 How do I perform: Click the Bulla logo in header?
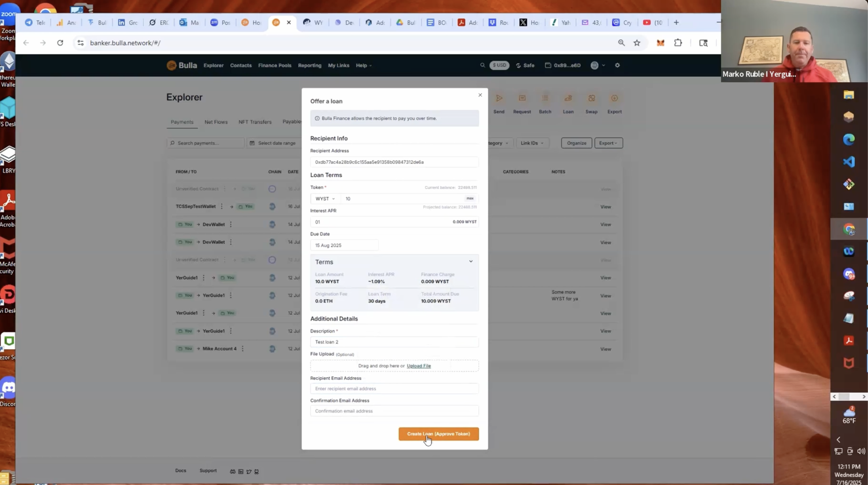point(182,66)
